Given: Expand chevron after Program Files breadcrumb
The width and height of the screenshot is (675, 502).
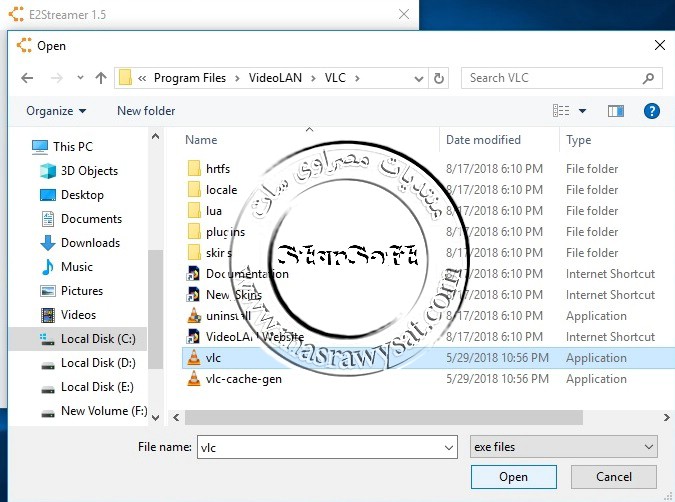Looking at the screenshot, I should (x=237, y=78).
